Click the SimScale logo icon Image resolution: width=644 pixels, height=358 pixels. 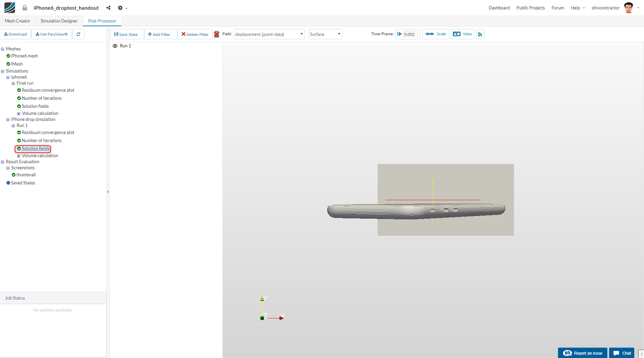(10, 8)
